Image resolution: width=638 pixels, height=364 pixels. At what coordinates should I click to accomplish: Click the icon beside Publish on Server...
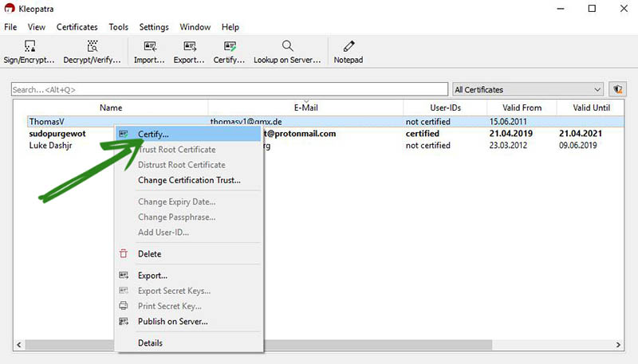point(124,321)
